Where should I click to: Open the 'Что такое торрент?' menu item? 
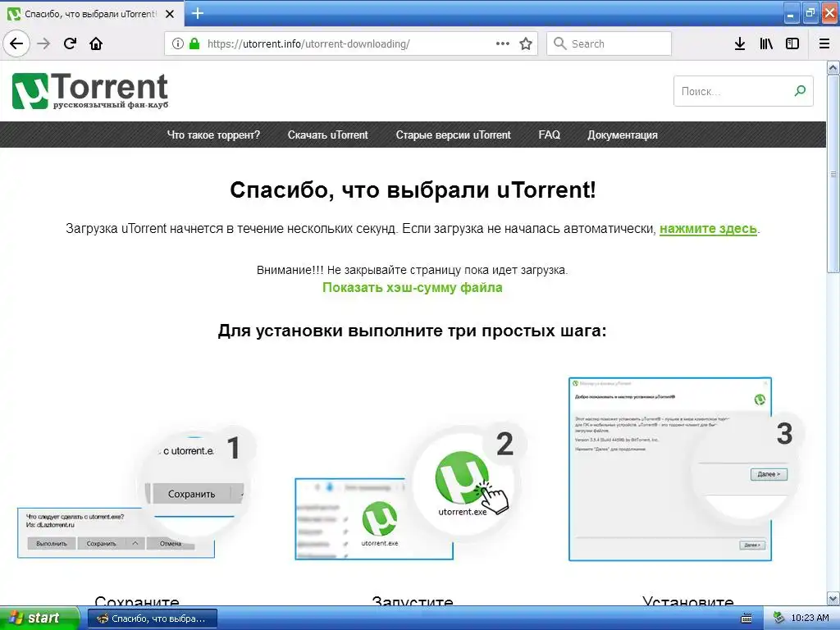point(213,135)
